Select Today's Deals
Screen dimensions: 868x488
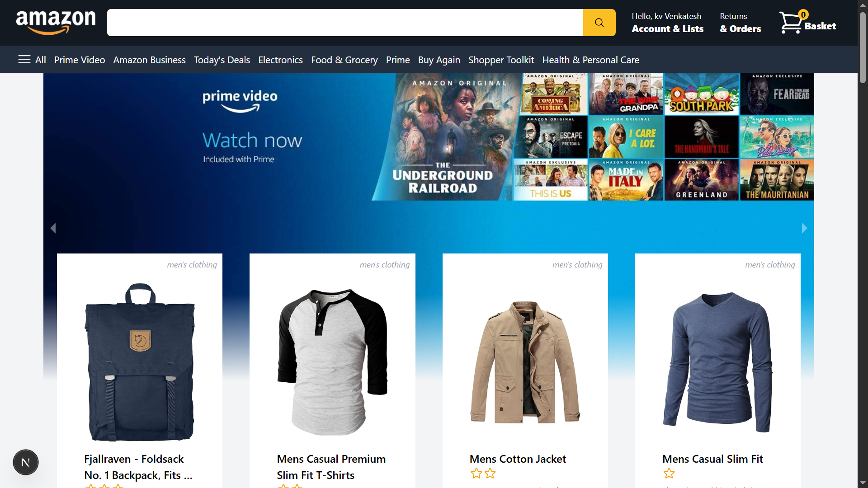coord(222,60)
